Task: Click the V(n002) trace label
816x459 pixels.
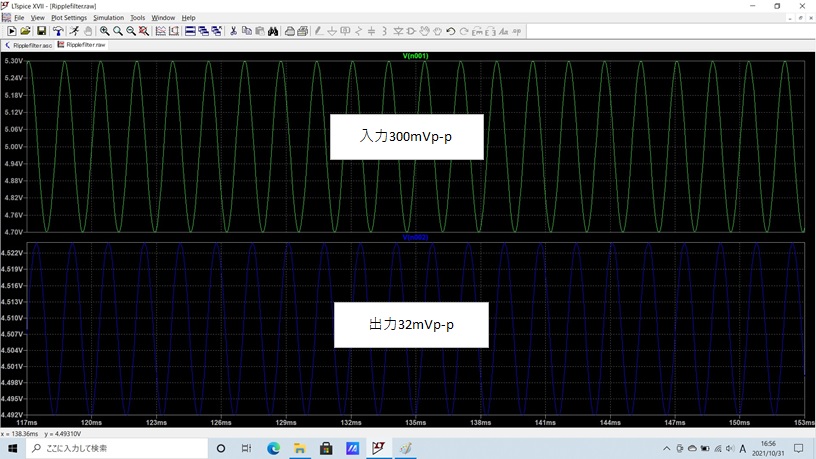Action: (x=415, y=238)
